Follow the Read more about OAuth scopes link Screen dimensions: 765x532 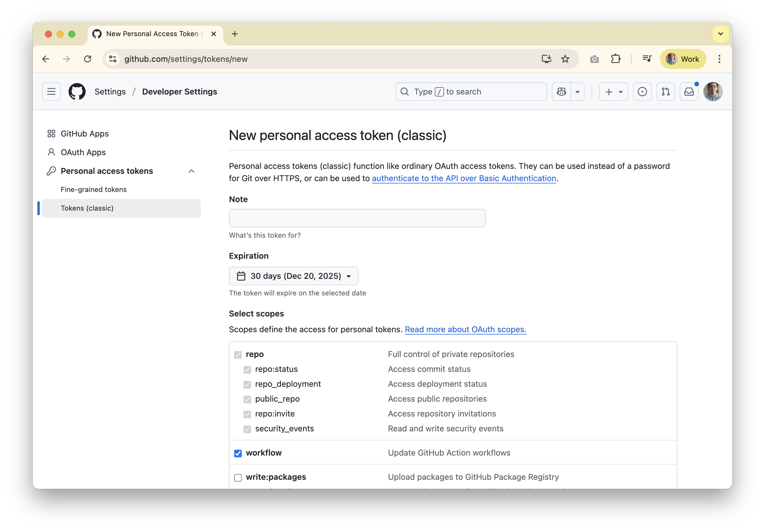(465, 329)
